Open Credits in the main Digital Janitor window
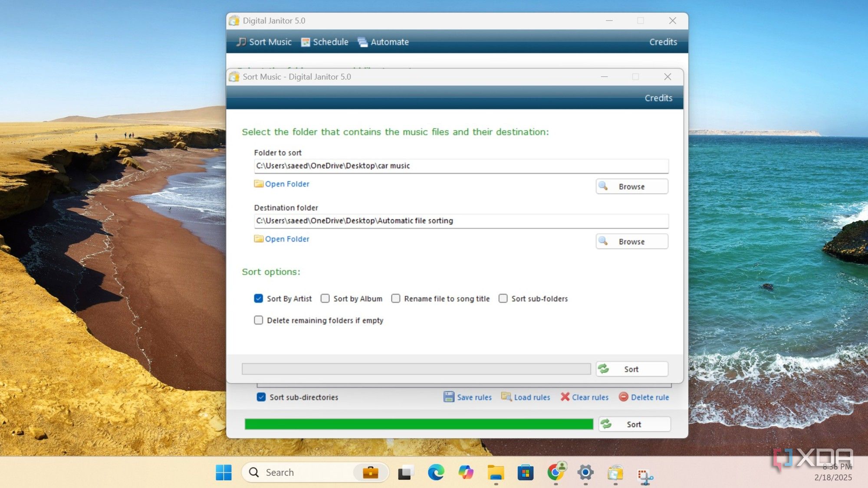This screenshot has width=868, height=488. (663, 42)
